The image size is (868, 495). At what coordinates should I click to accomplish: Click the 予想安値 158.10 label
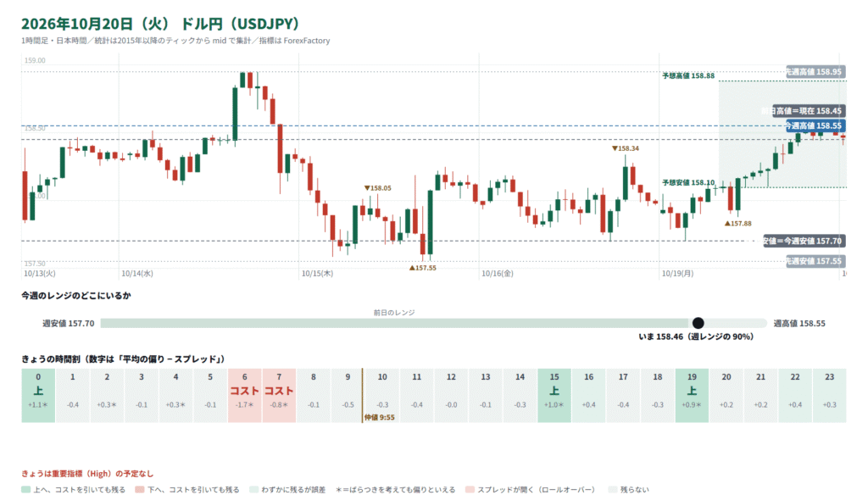pyautogui.click(x=688, y=183)
